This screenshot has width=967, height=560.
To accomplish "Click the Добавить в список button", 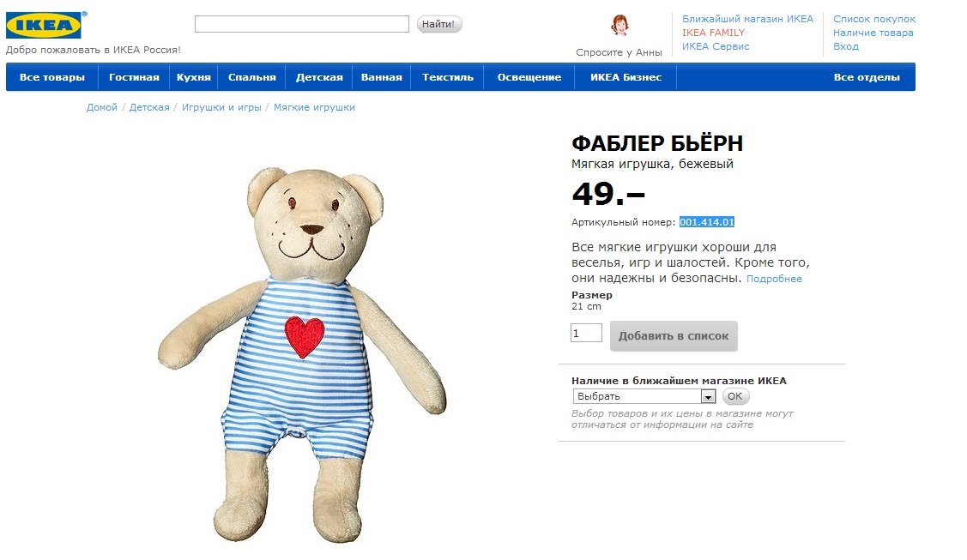I will [x=674, y=336].
